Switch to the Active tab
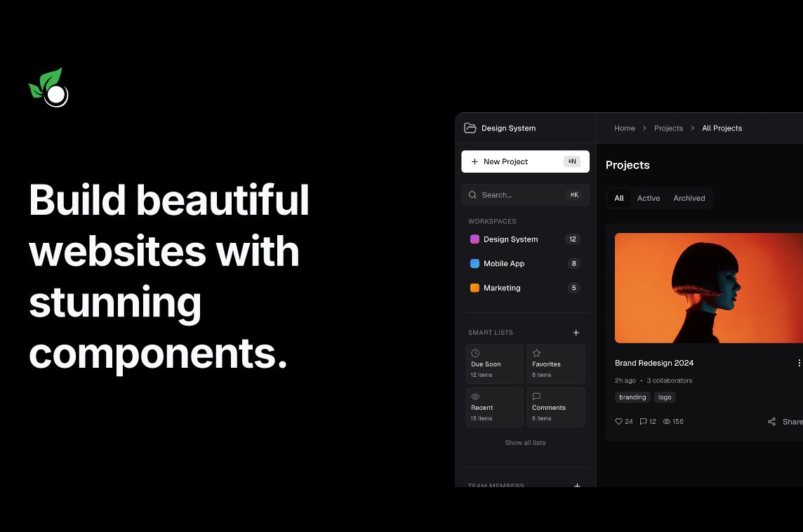Screen dimensions: 803x532 point(649,198)
